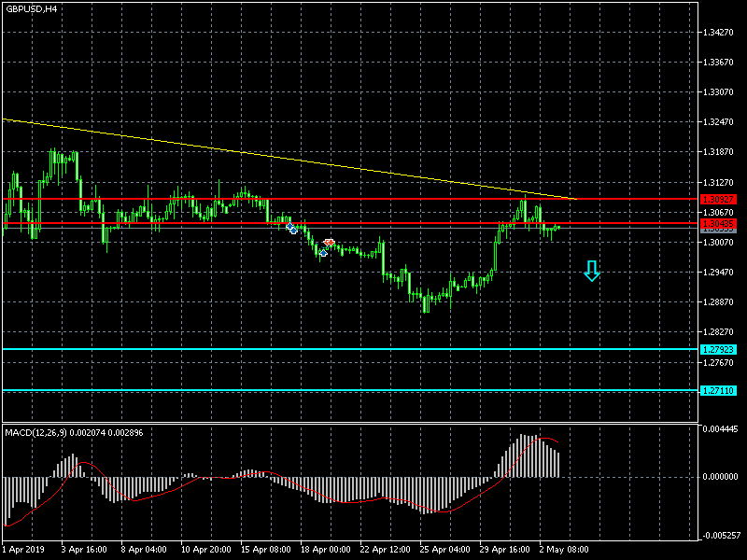
Task: Select the 1.27110 cyan price label
Action: pyautogui.click(x=718, y=390)
